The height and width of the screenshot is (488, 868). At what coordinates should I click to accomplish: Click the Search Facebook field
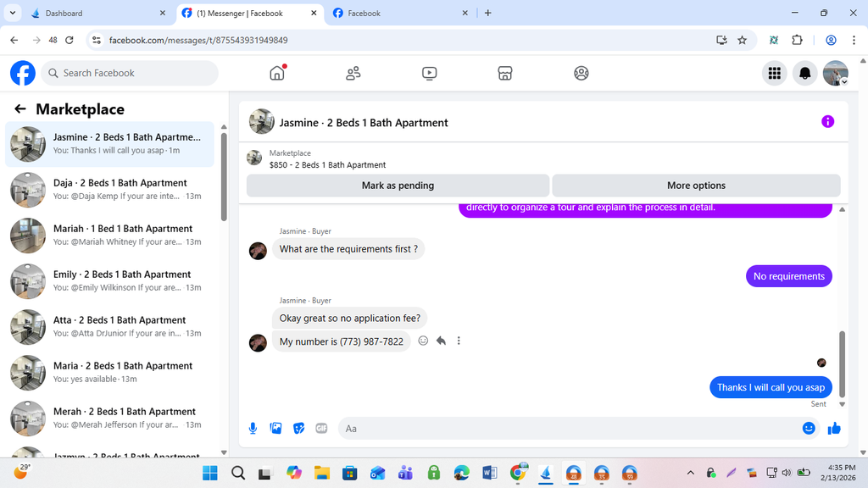(x=130, y=73)
